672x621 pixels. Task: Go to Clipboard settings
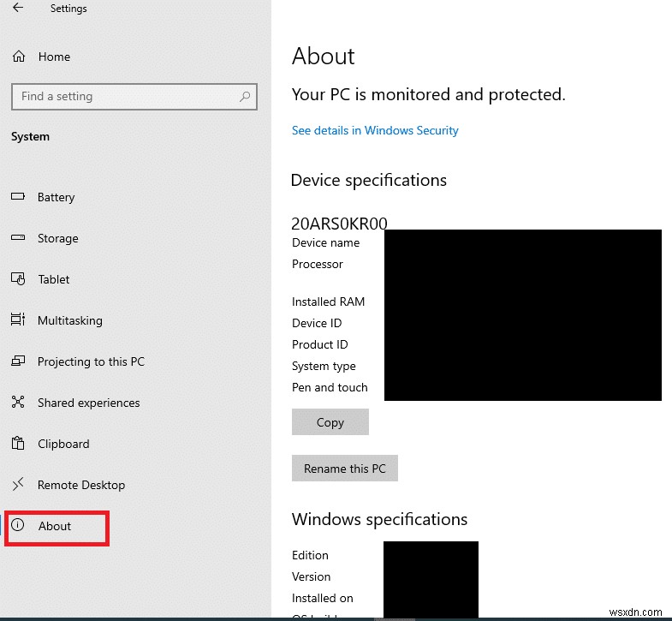click(x=63, y=444)
